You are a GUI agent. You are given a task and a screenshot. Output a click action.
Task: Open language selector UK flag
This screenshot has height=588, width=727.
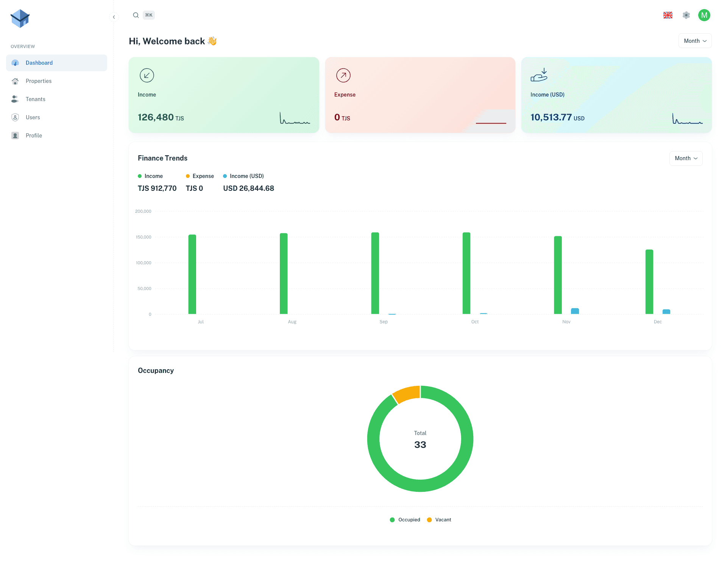668,15
